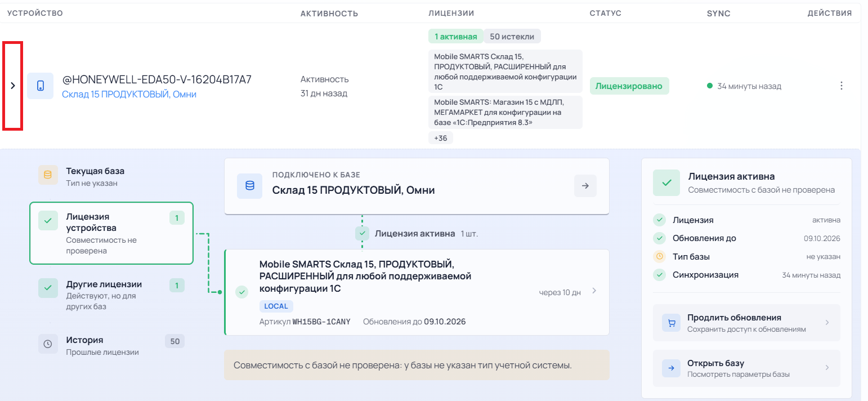This screenshot has height=401, width=868.
Task: Click the count badge 50 beside История
Action: click(175, 341)
